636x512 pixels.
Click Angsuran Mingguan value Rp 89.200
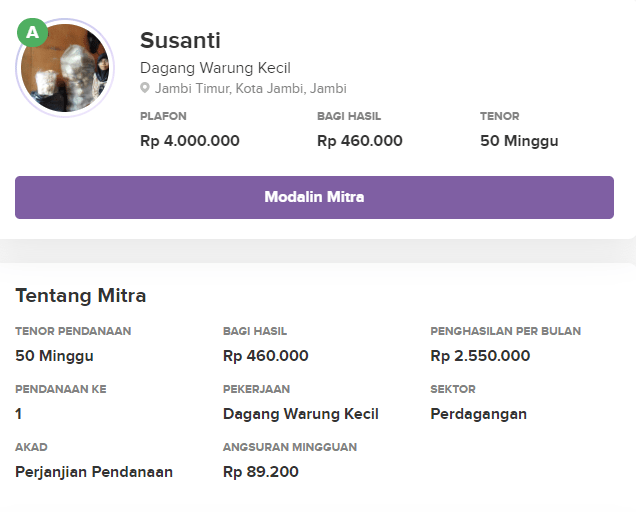click(261, 472)
